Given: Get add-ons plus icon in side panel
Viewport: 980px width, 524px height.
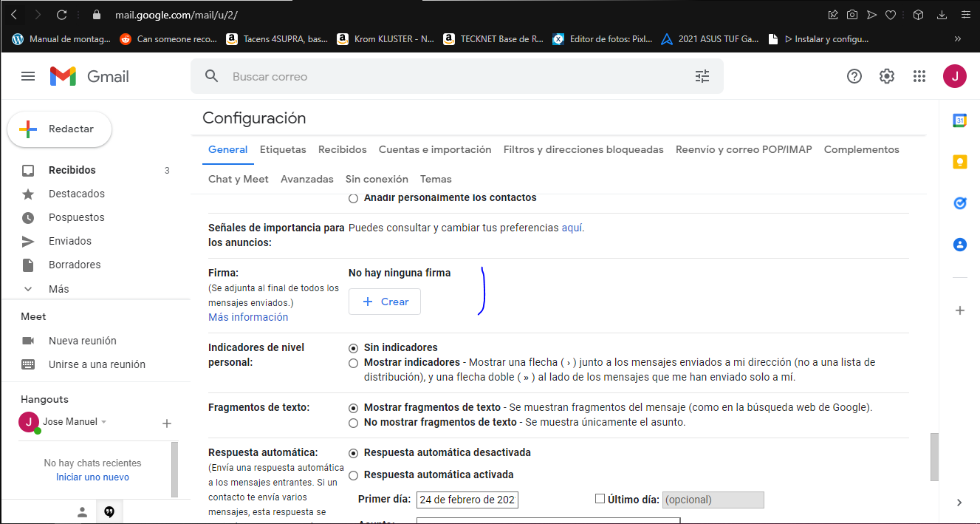Looking at the screenshot, I should pyautogui.click(x=960, y=310).
